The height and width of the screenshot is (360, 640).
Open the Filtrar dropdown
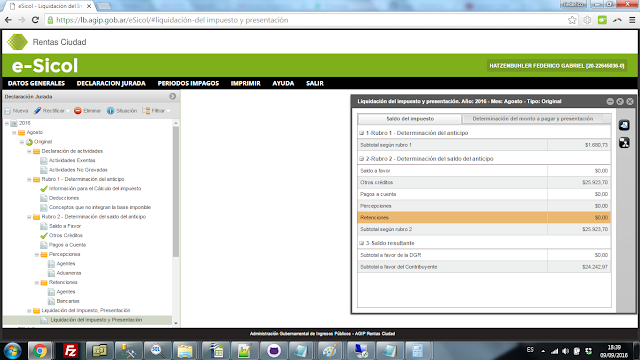click(x=156, y=111)
